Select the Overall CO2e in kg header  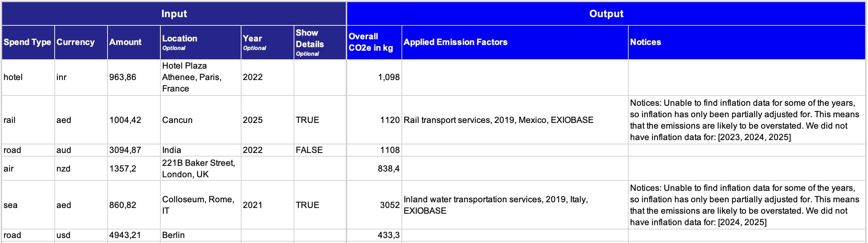pos(374,42)
